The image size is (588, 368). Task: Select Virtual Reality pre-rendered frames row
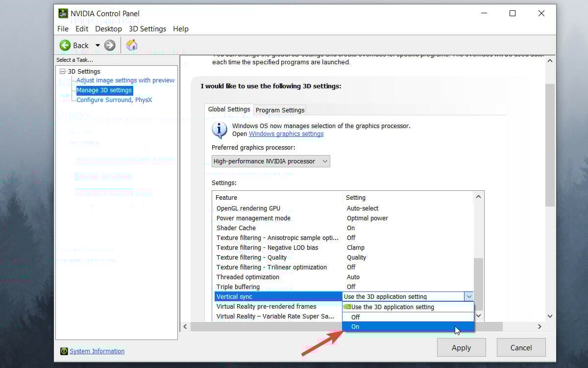278,307
